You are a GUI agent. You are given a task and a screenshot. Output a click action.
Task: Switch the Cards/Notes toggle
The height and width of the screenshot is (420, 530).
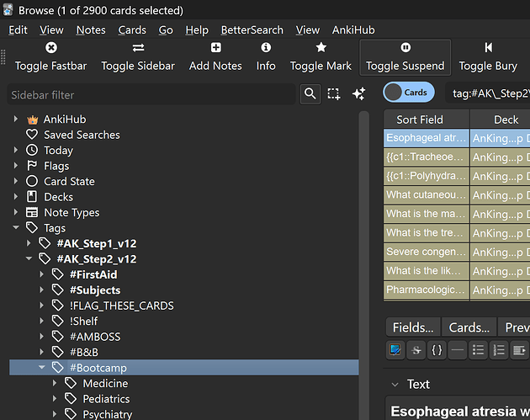coord(409,93)
